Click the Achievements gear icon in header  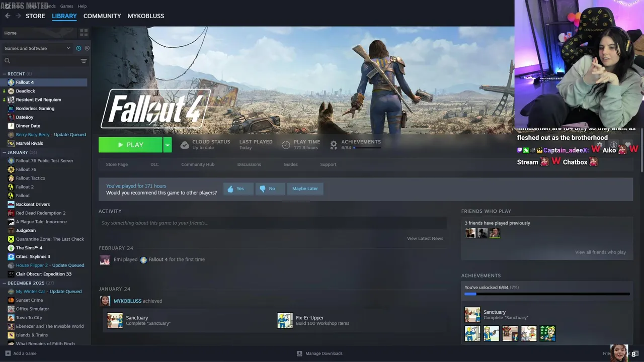pos(334,145)
